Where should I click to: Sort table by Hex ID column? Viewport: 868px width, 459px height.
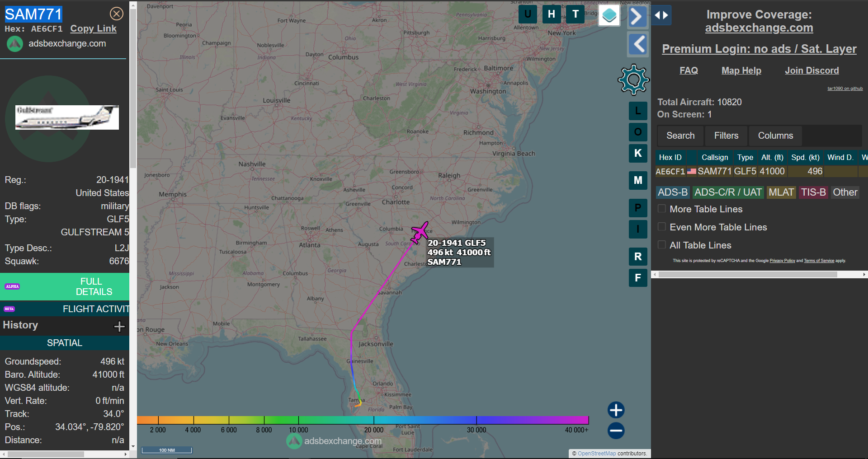(670, 157)
